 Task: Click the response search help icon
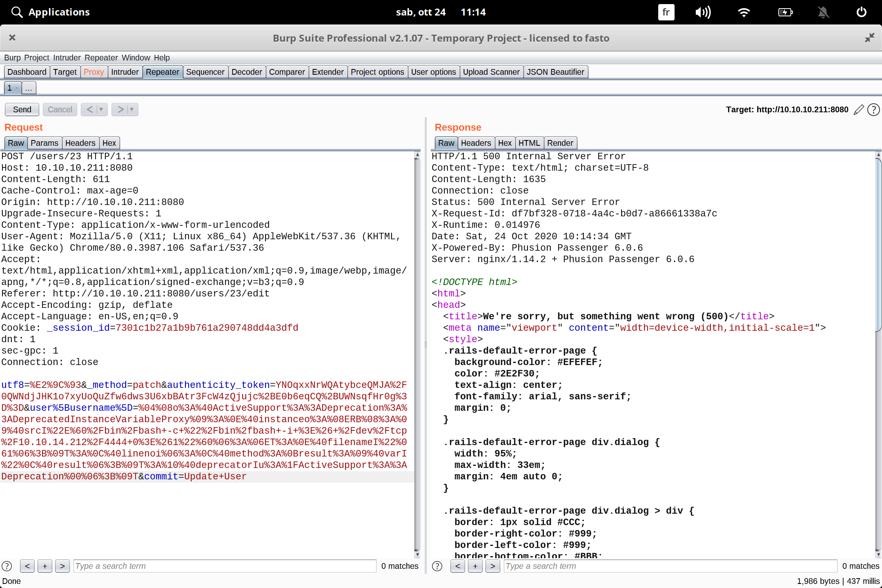click(x=437, y=566)
